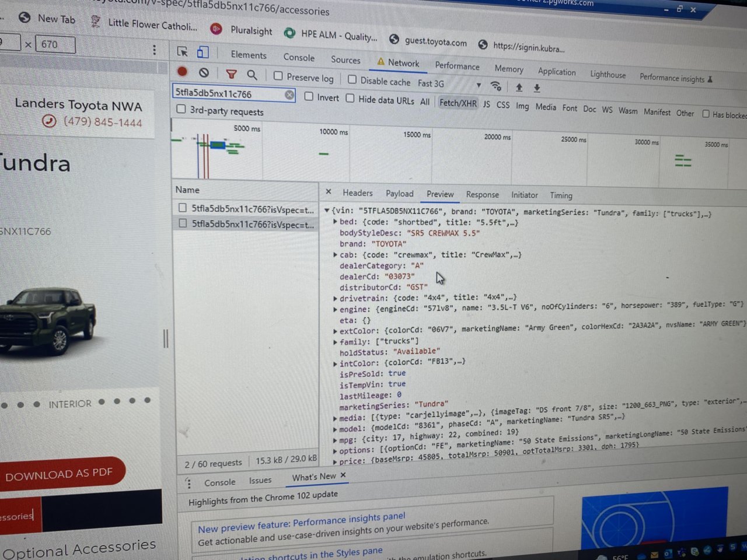Expand the extColor JSON node
The height and width of the screenshot is (560, 747).
pyautogui.click(x=335, y=331)
